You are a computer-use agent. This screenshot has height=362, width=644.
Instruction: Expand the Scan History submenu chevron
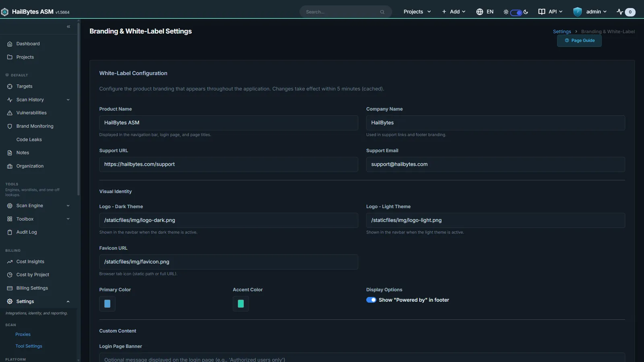[68, 100]
